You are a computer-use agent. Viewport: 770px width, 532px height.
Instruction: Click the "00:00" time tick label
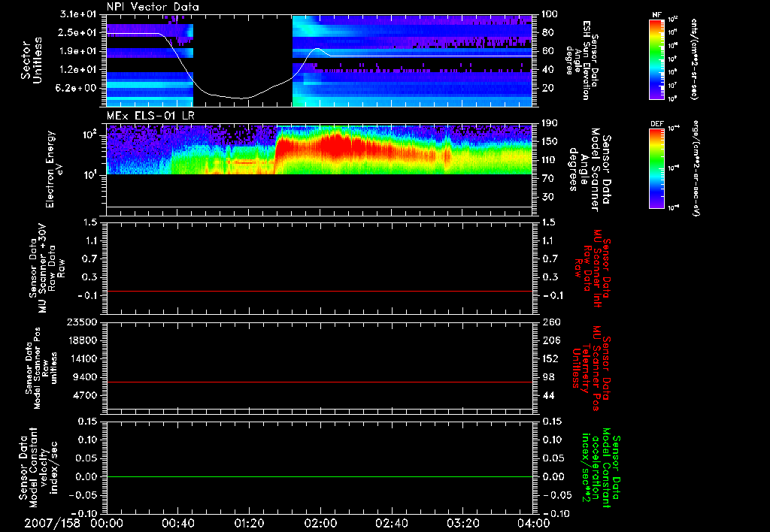[x=107, y=523]
